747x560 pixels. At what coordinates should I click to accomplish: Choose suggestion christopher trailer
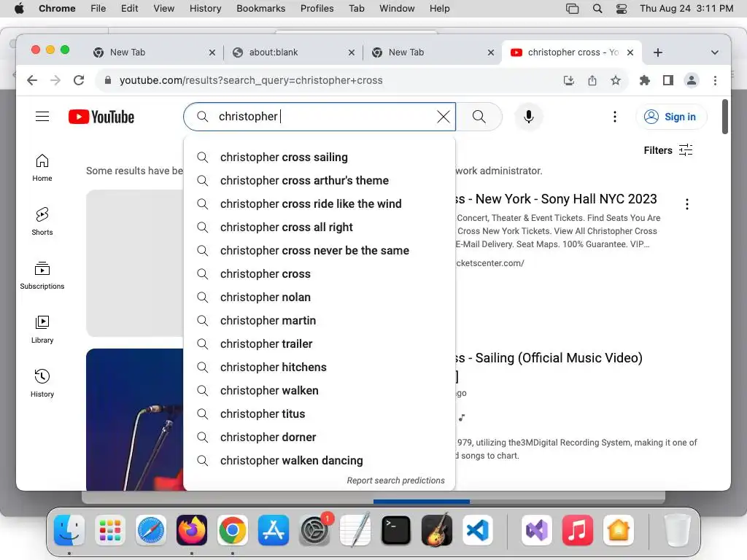[320, 344]
